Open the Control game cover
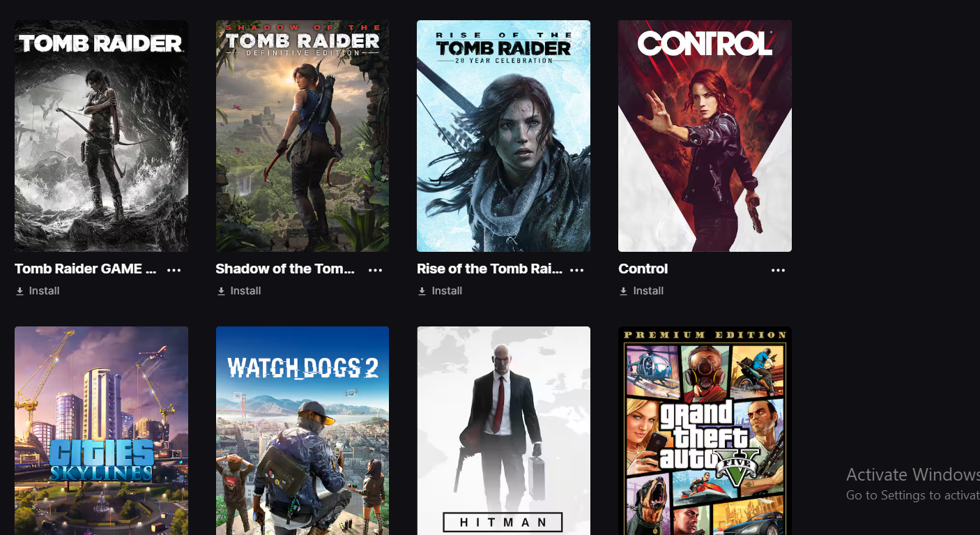The image size is (980, 535). click(705, 136)
